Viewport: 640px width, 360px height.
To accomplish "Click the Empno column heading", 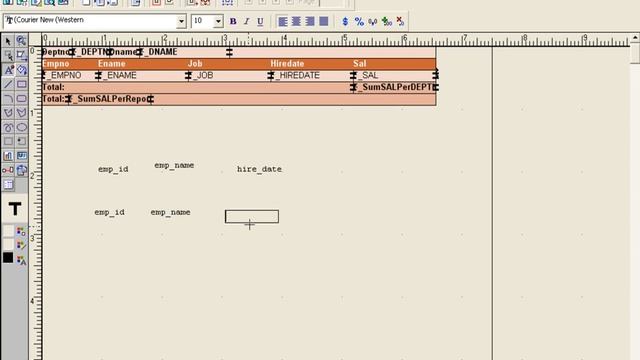I will click(x=56, y=64).
